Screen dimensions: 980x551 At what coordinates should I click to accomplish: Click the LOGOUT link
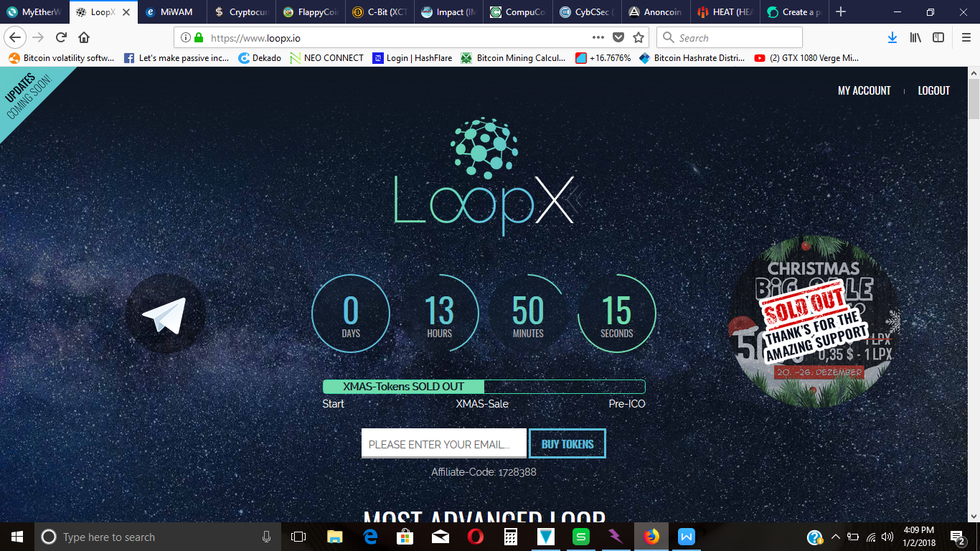click(934, 90)
